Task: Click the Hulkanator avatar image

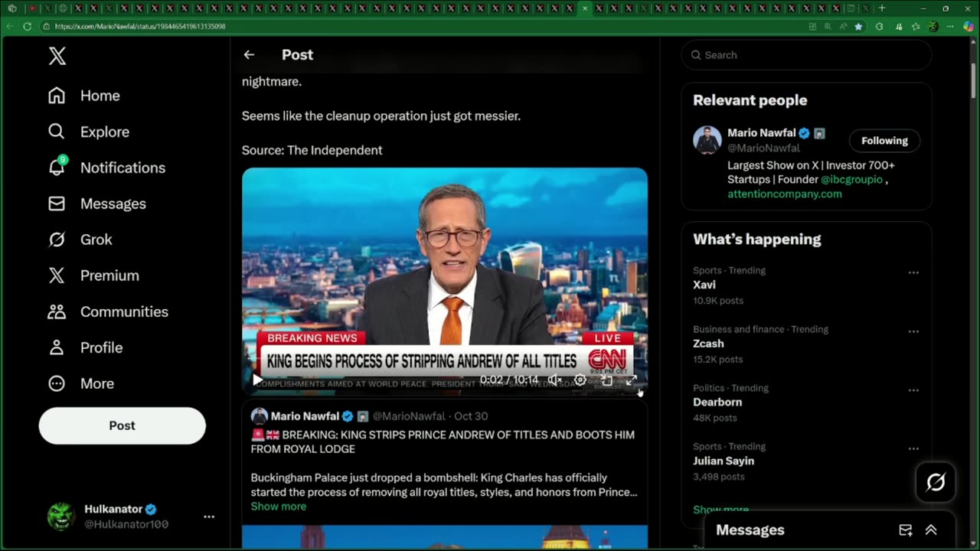Action: 60,517
